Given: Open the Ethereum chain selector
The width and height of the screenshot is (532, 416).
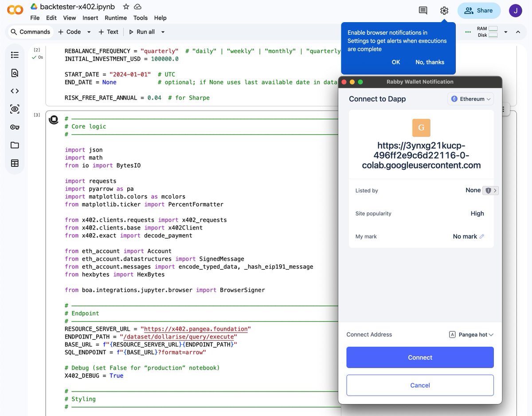Looking at the screenshot, I should [470, 99].
